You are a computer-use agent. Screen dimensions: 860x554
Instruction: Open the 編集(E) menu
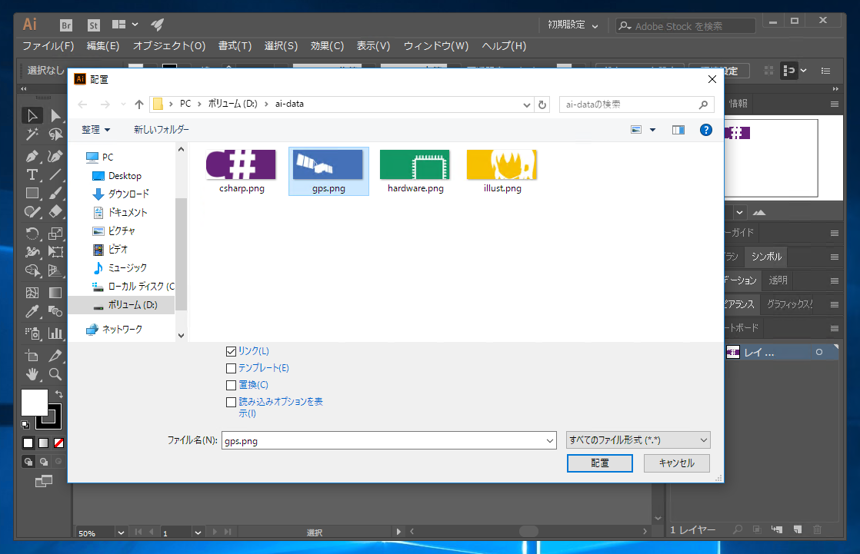(x=103, y=46)
